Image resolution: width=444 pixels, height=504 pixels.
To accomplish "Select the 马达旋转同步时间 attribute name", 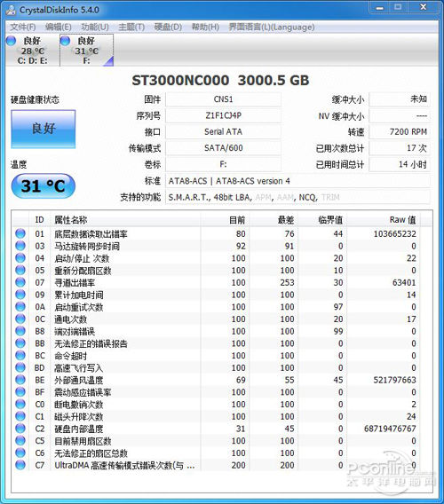I will (x=87, y=246).
